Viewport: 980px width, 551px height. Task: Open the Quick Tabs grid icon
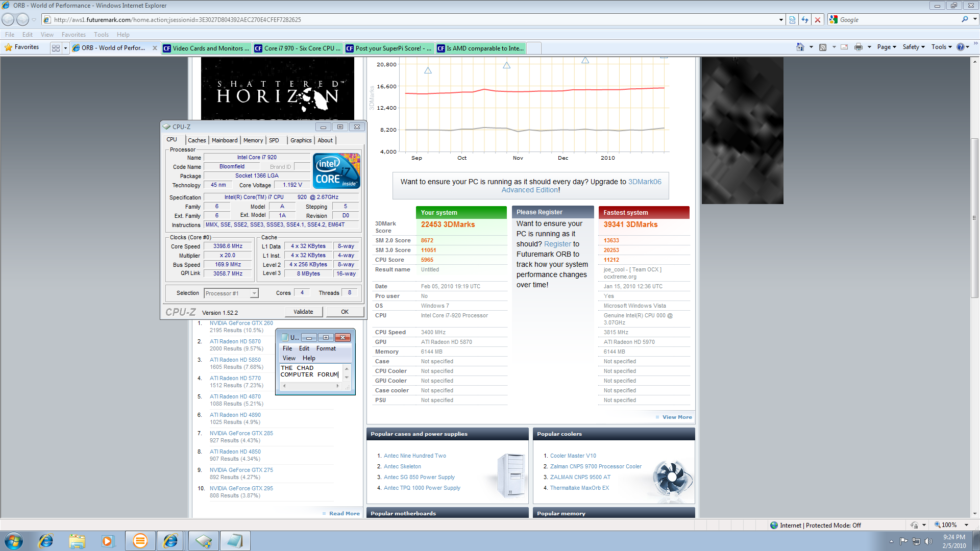coord(56,47)
